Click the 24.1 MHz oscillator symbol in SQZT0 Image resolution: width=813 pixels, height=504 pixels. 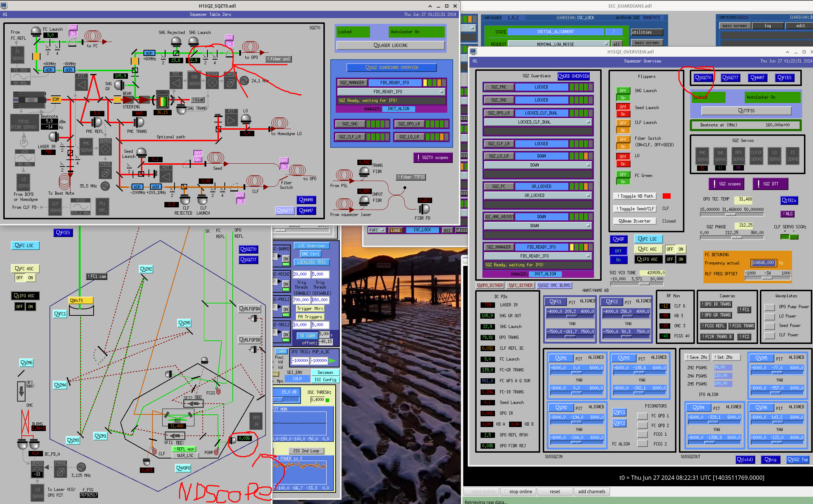coord(244,81)
